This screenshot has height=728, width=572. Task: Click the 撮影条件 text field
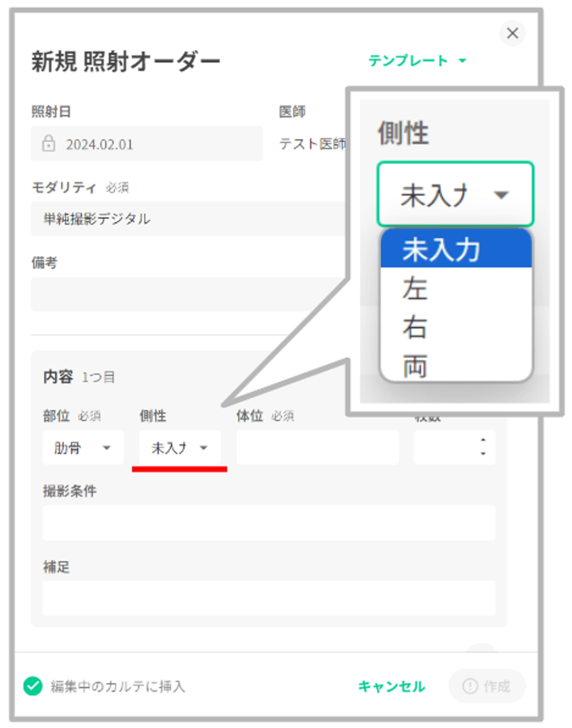coord(269,523)
